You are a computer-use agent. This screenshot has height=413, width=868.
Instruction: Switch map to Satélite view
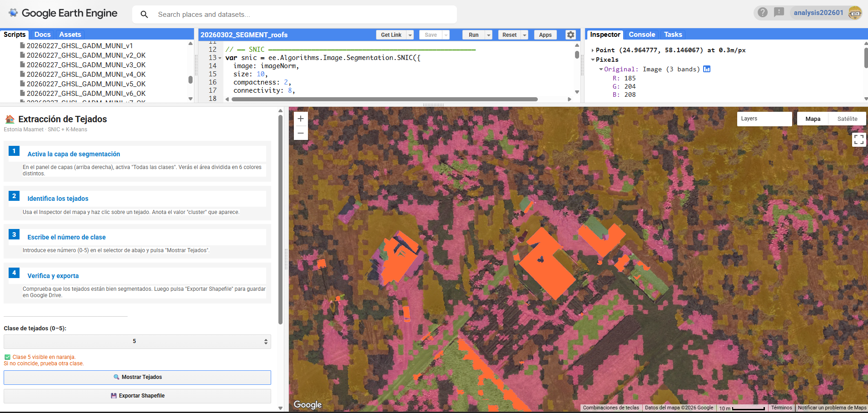pos(847,119)
